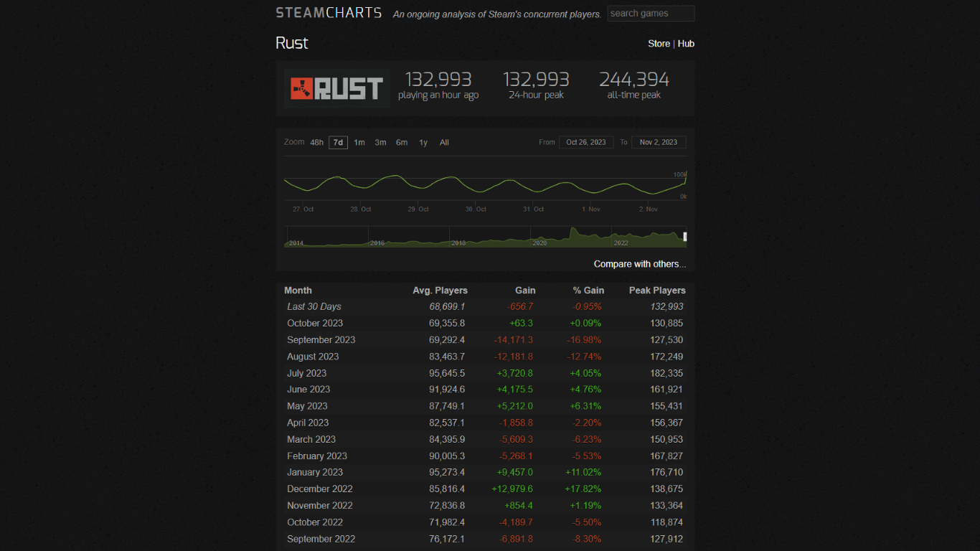Click the 29. Oct chart axis label
This screenshot has height=551, width=980.
(x=418, y=209)
